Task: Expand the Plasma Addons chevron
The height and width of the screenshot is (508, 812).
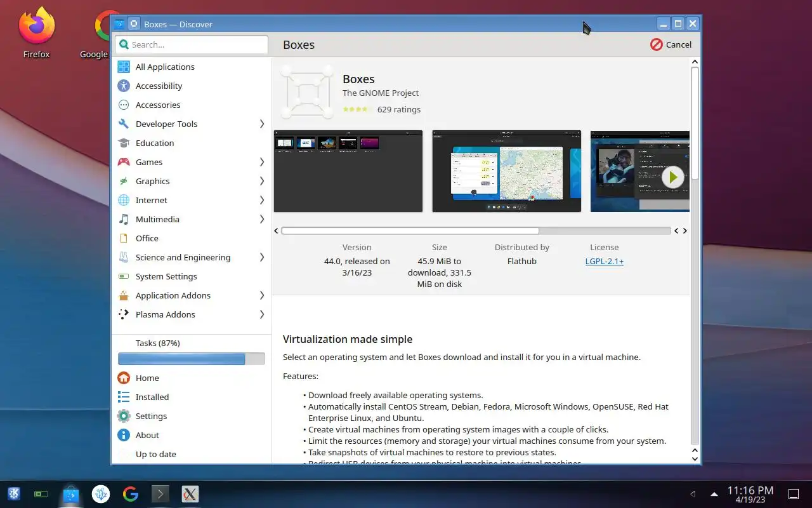Action: [x=261, y=314]
